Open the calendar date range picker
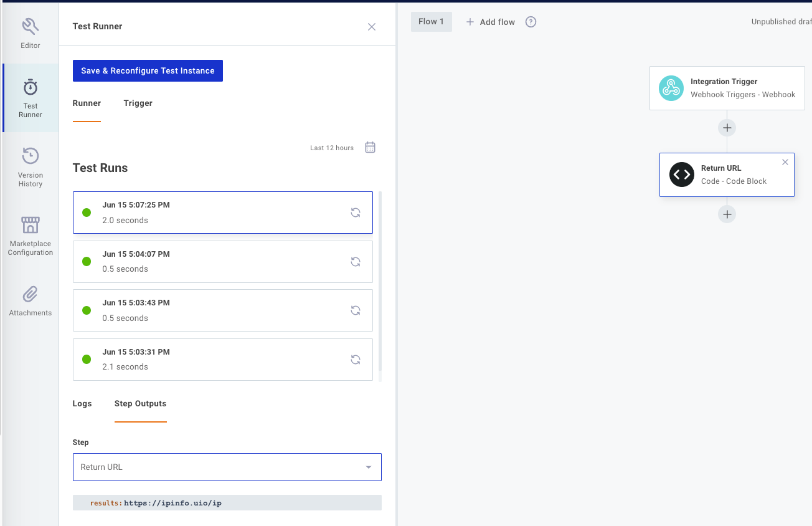Viewport: 812px width, 526px height. click(370, 148)
